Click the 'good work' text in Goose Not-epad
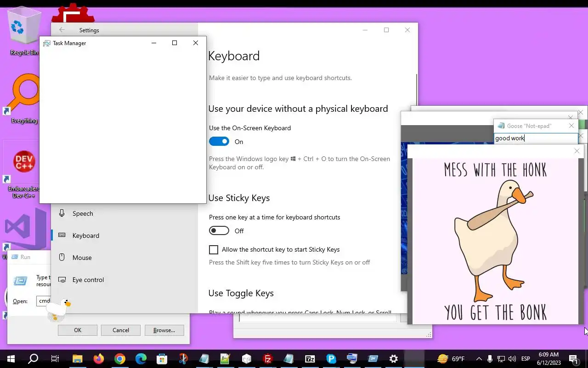 coord(509,138)
